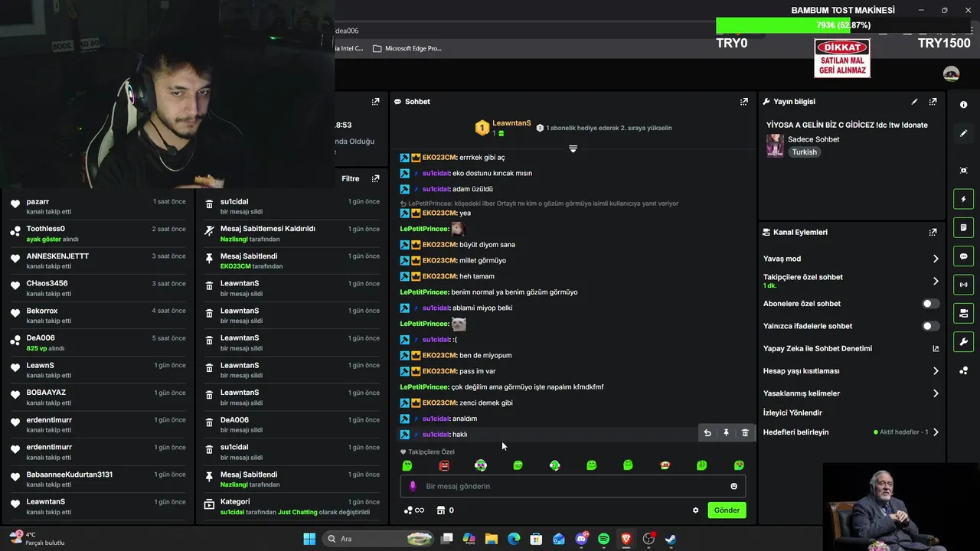The width and height of the screenshot is (980, 551).
Task: Toggle the lightning bolt widget icon
Action: [963, 199]
